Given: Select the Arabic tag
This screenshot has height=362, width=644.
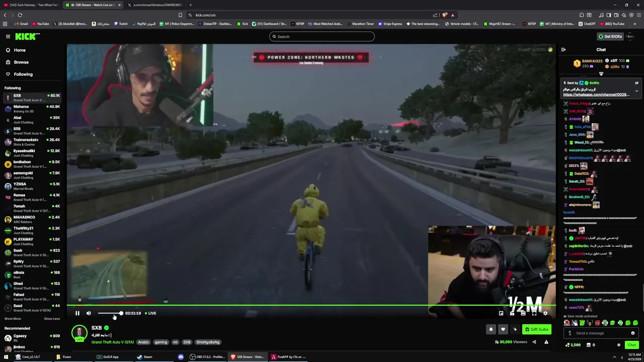Looking at the screenshot, I should coord(143,342).
